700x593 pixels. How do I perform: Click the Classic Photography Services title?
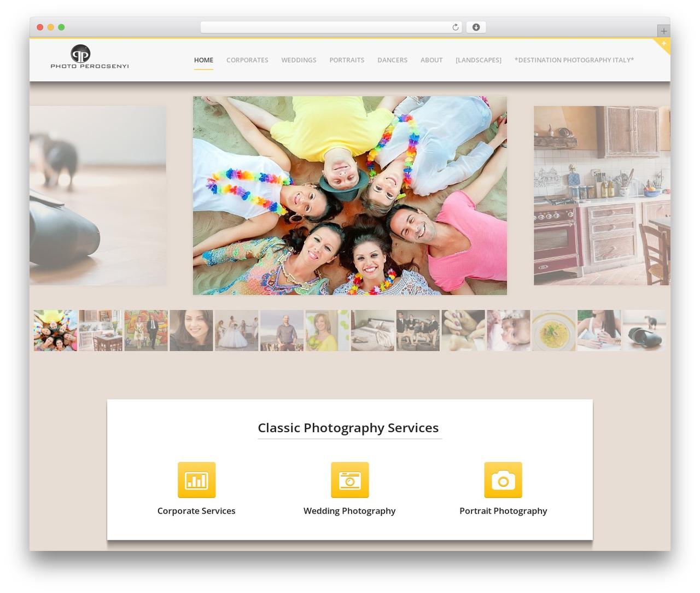(x=348, y=428)
